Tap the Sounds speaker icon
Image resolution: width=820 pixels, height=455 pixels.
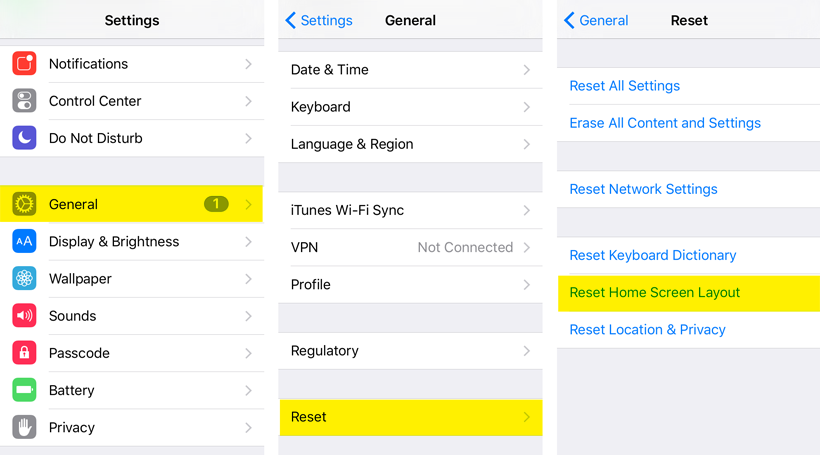point(24,316)
